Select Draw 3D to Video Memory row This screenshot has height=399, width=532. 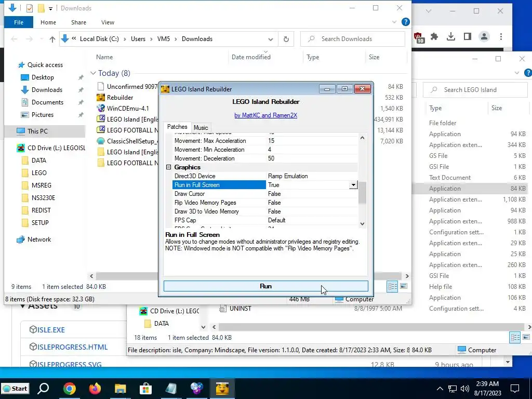pos(265,211)
